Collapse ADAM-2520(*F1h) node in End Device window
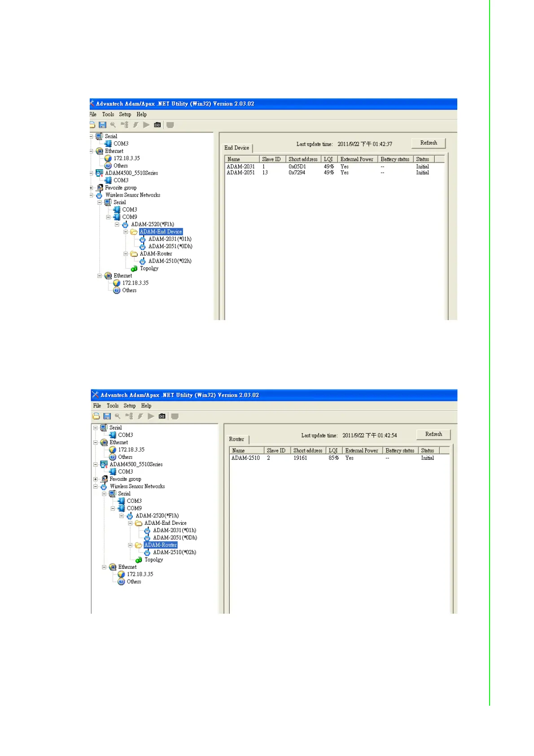This screenshot has height=756, width=534. coord(117,224)
